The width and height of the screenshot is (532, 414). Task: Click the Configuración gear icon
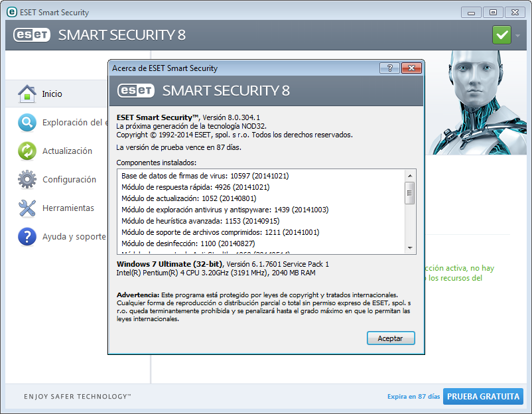[27, 180]
